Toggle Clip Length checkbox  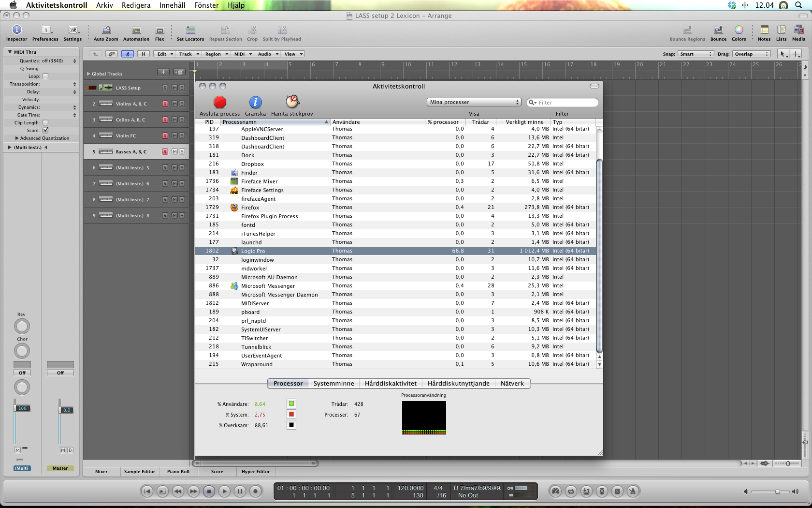45,123
